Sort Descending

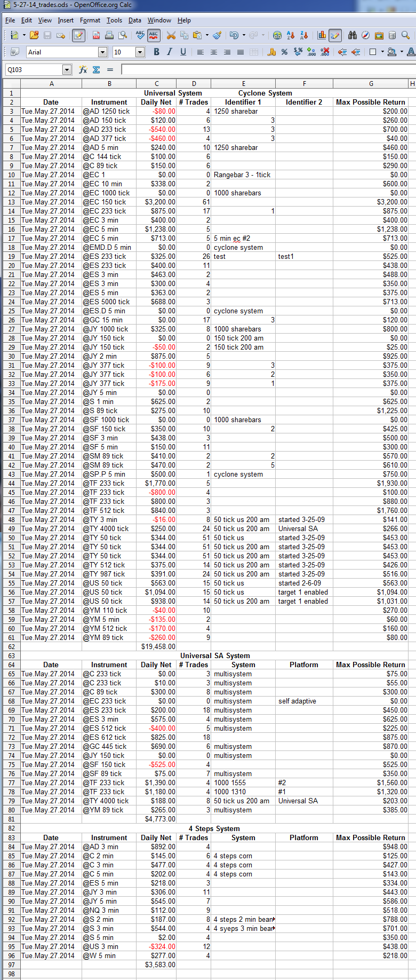304,35
